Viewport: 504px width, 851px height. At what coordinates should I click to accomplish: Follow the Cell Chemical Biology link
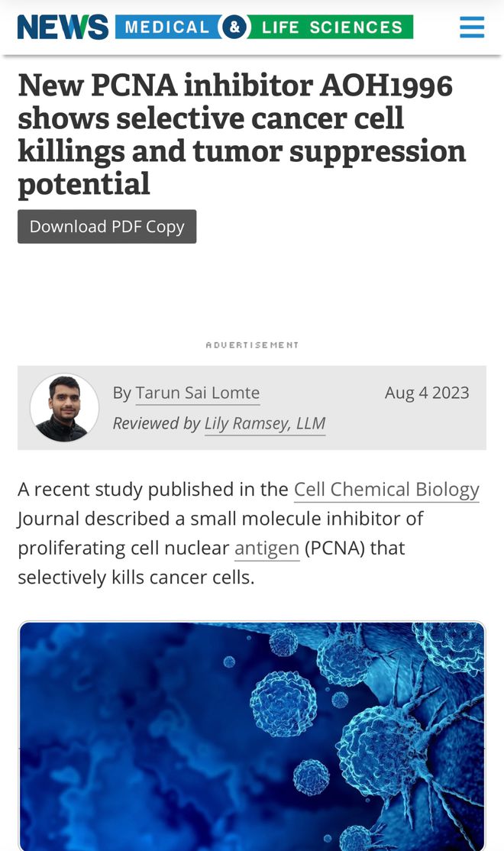pos(386,490)
